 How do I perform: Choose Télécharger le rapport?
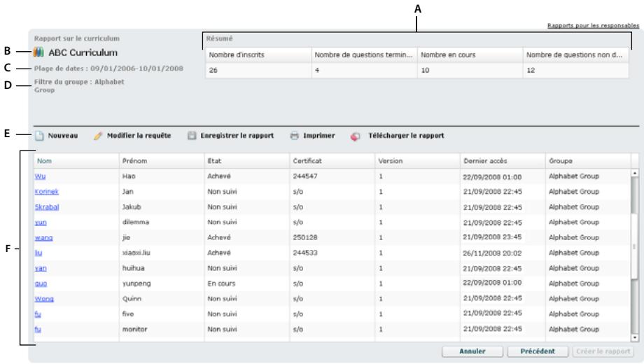[406, 136]
